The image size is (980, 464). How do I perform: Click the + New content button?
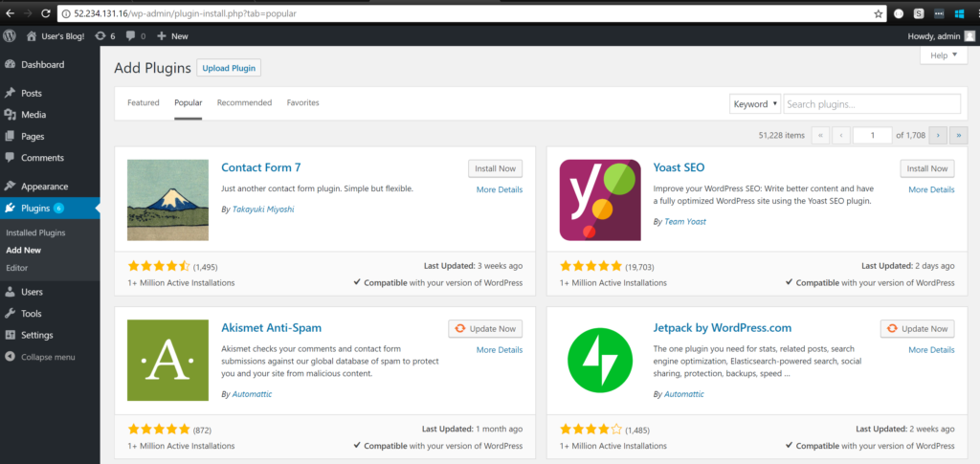(172, 36)
